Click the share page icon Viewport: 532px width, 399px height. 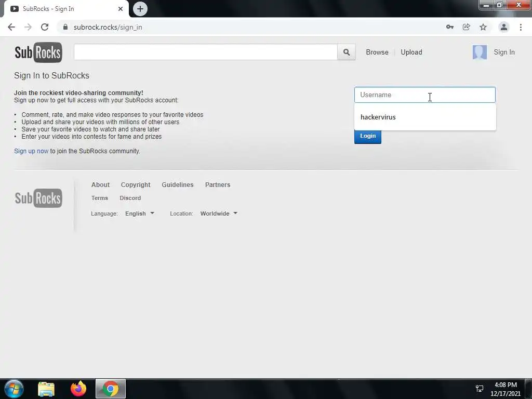coord(467,27)
